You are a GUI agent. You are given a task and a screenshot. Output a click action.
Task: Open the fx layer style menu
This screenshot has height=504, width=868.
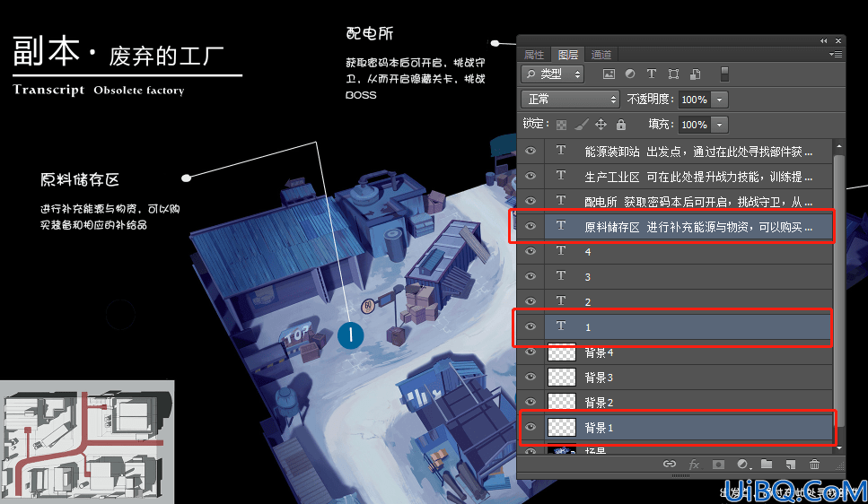tap(694, 465)
